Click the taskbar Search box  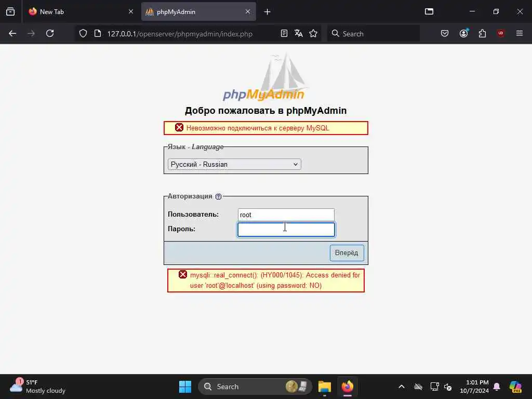pyautogui.click(x=255, y=387)
